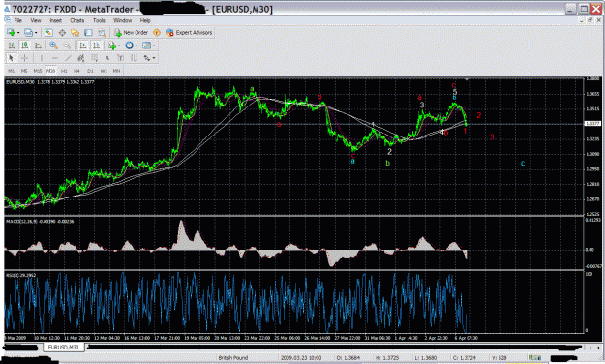
Task: Open the Data Window crosshair-target icon
Action: (62, 33)
